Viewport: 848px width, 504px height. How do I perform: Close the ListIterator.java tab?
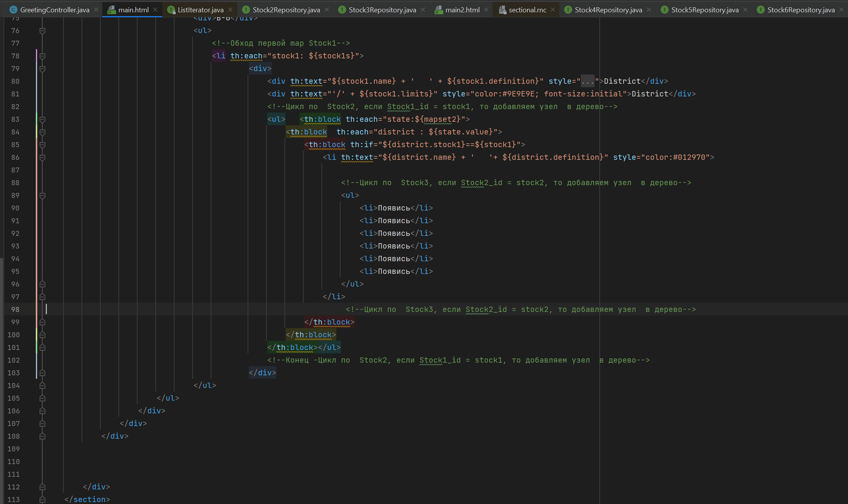coord(230,10)
